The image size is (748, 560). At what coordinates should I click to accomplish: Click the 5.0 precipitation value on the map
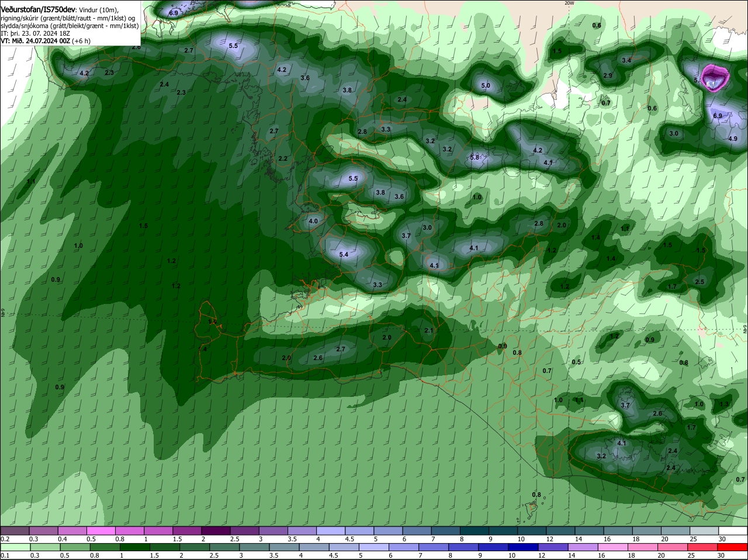pyautogui.click(x=486, y=86)
